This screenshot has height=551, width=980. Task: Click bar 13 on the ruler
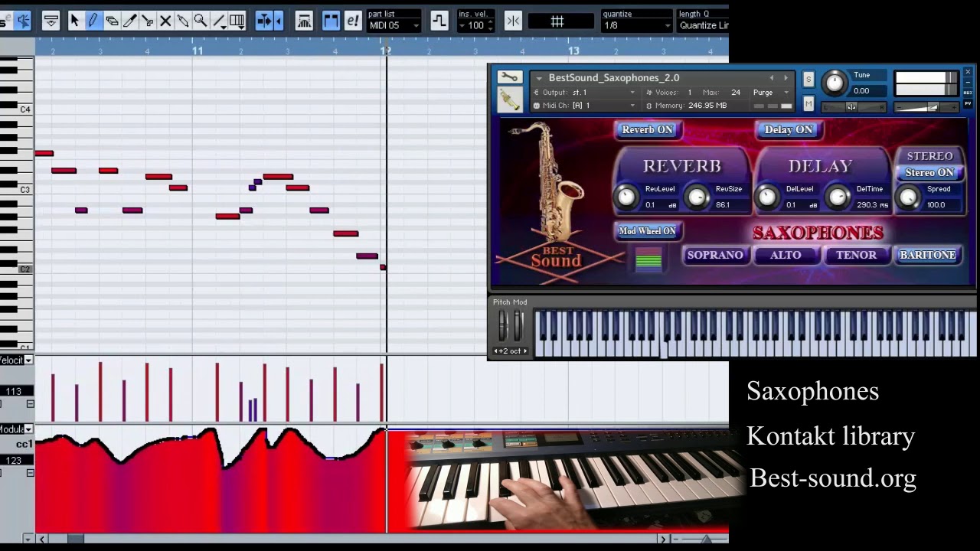click(x=573, y=51)
